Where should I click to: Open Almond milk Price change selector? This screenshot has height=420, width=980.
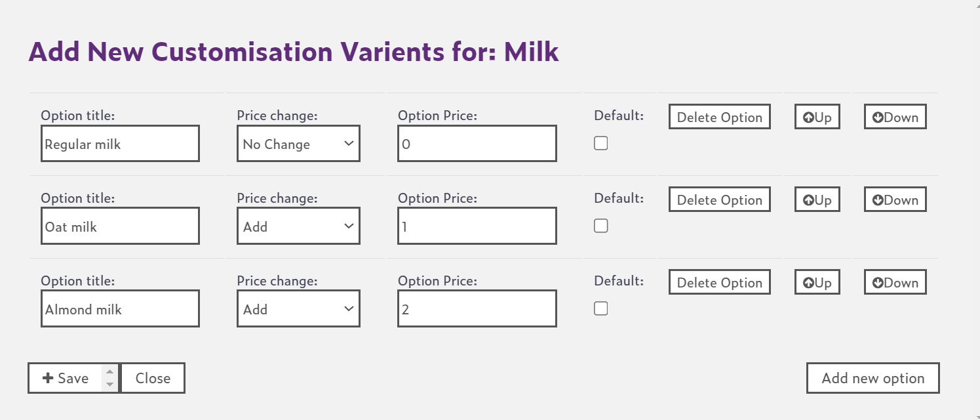298,309
